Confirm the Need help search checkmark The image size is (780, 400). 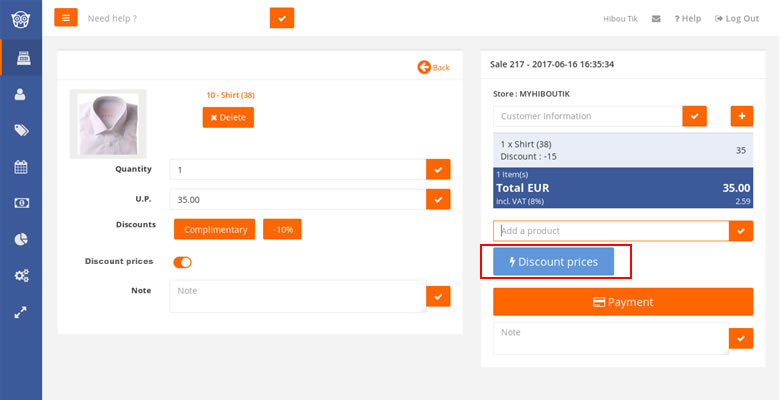(282, 18)
